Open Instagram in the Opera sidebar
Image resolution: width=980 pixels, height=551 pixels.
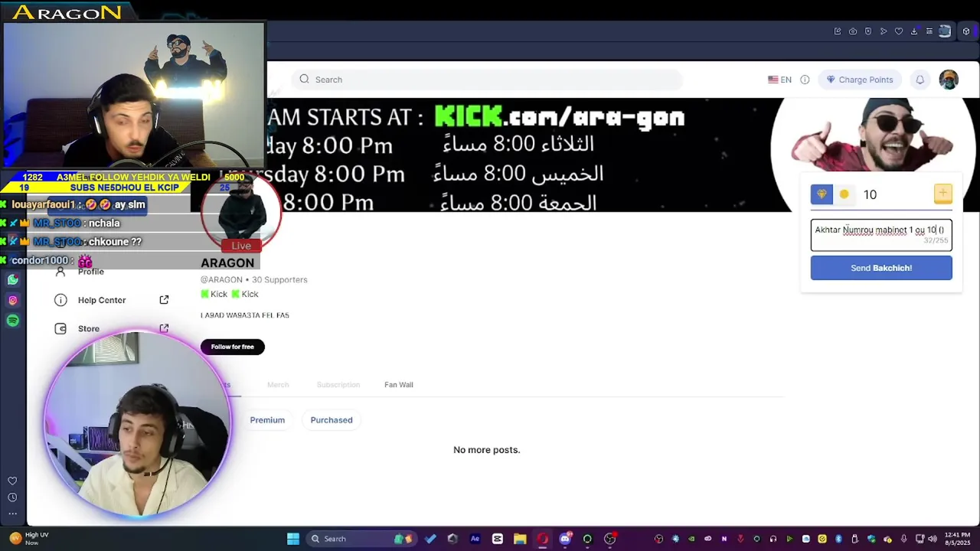(x=12, y=301)
